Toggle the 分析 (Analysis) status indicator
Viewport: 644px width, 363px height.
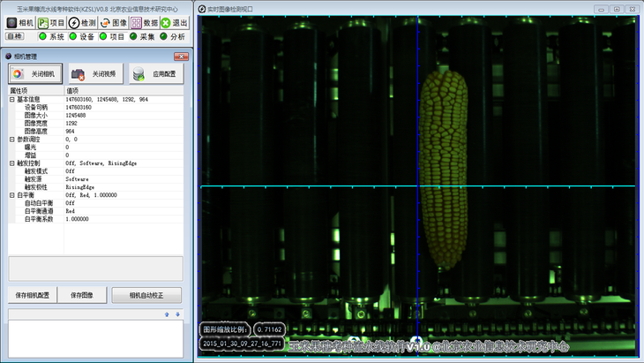163,37
